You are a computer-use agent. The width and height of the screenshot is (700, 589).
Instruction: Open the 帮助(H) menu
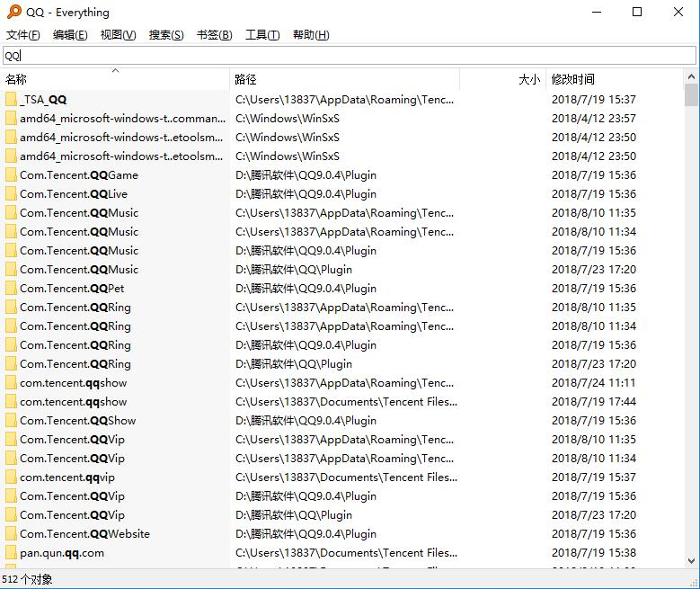(311, 35)
